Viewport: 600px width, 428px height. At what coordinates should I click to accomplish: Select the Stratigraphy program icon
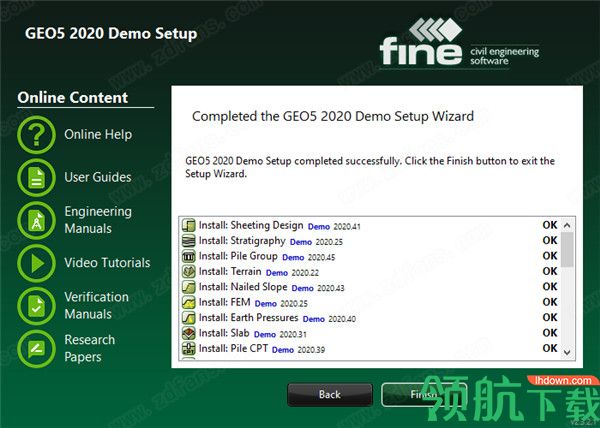pos(189,241)
